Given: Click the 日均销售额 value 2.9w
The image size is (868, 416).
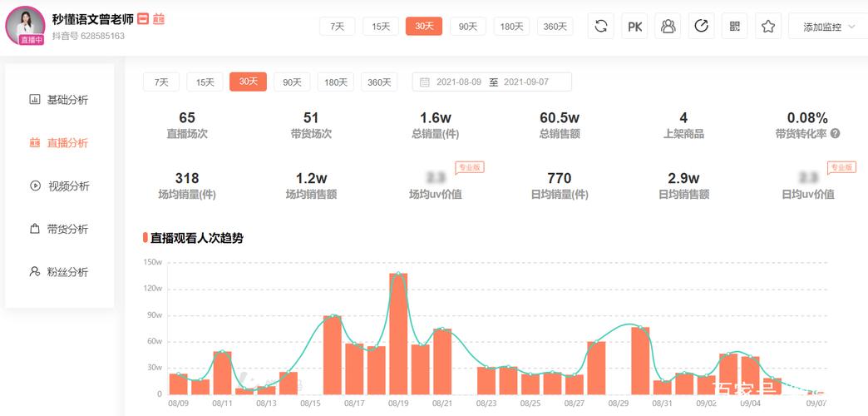Looking at the screenshot, I should click(683, 178).
